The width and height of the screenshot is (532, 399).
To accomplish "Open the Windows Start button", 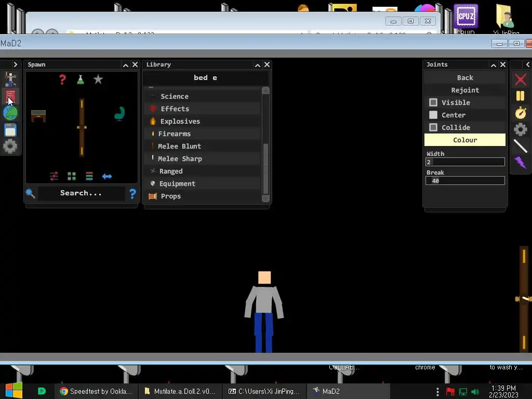I will (x=14, y=391).
